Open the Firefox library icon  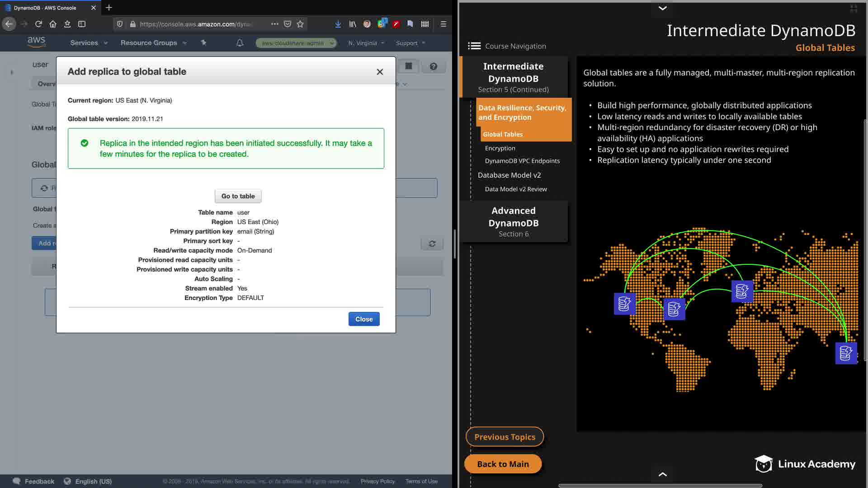coord(352,24)
